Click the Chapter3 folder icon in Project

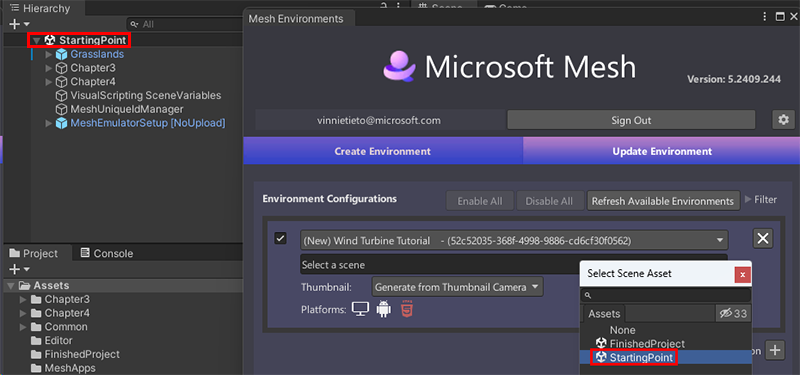tap(36, 299)
